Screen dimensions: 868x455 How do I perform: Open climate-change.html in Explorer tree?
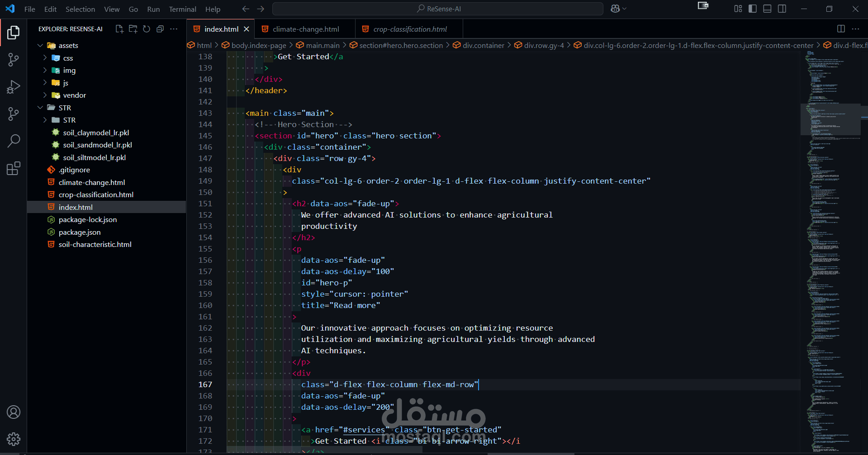(91, 182)
